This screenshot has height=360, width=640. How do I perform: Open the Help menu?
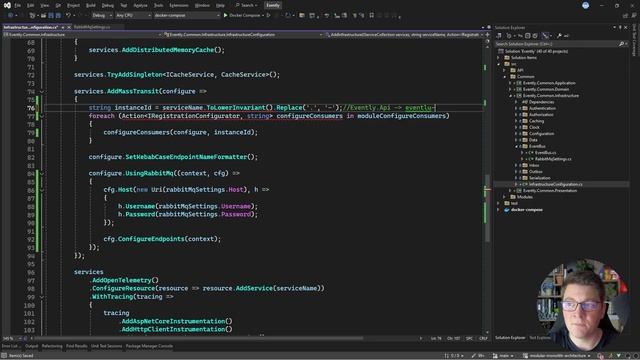tap(220, 5)
